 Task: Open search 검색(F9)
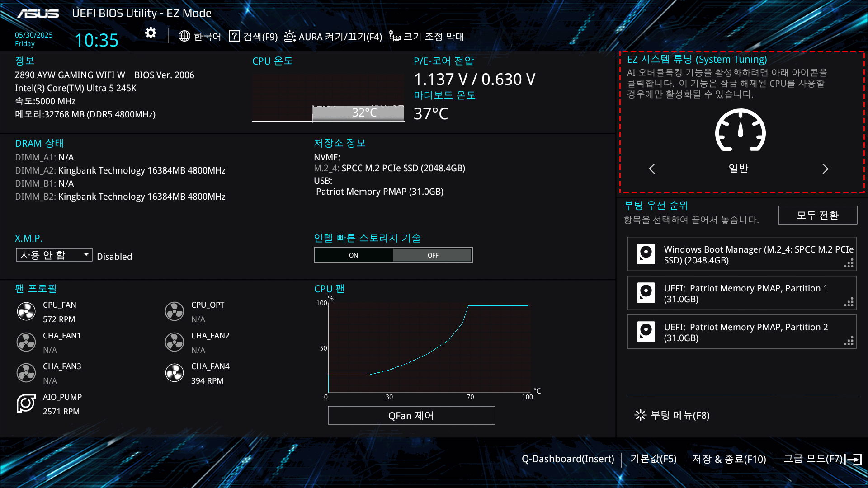click(253, 37)
